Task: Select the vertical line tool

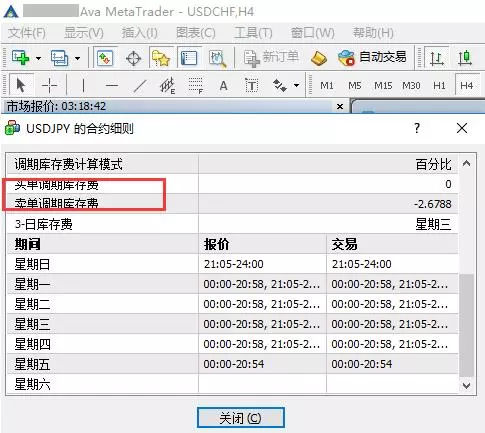Action: [83, 86]
